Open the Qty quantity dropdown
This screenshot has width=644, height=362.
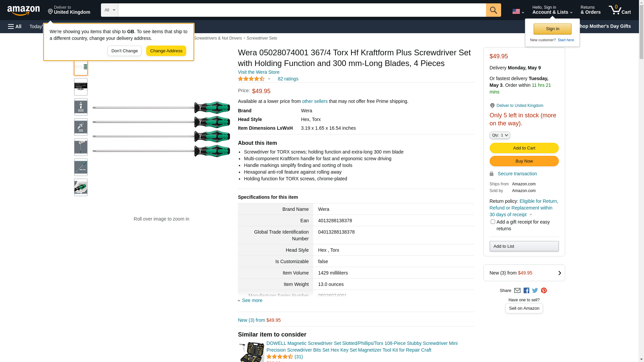pos(499,135)
